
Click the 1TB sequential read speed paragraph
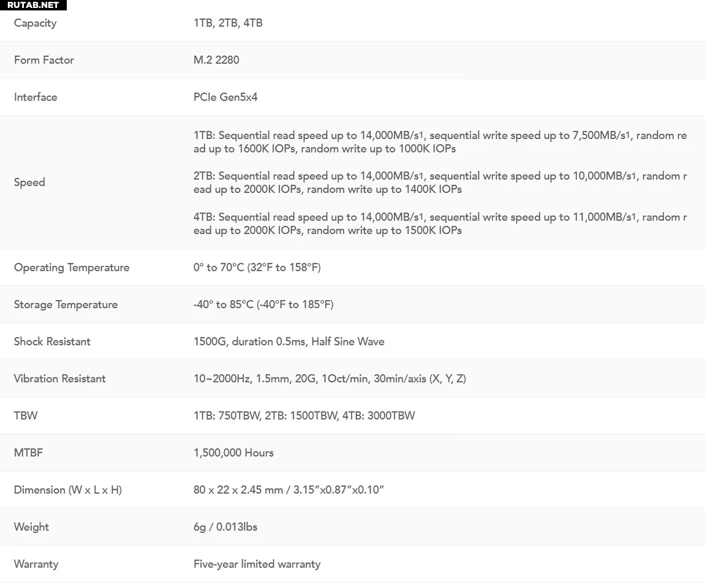[440, 142]
